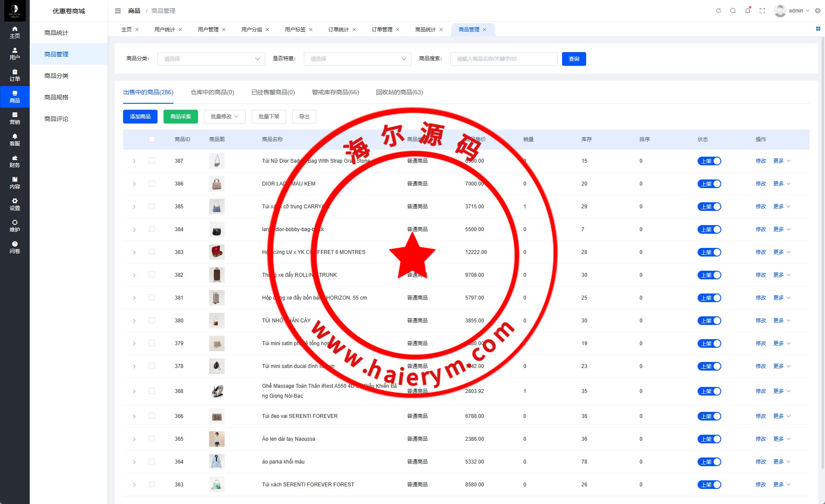825x504 pixels.
Task: Open 财务 section in left sidebar
Action: pyautogui.click(x=15, y=161)
